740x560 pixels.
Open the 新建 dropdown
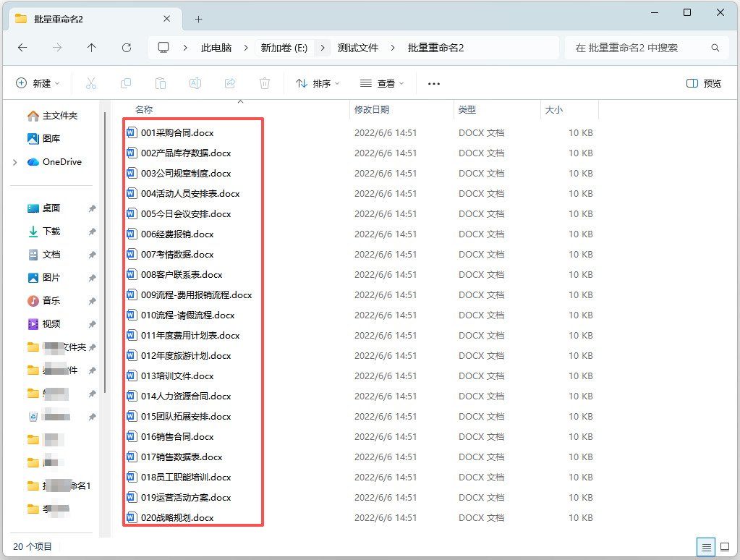coord(38,84)
